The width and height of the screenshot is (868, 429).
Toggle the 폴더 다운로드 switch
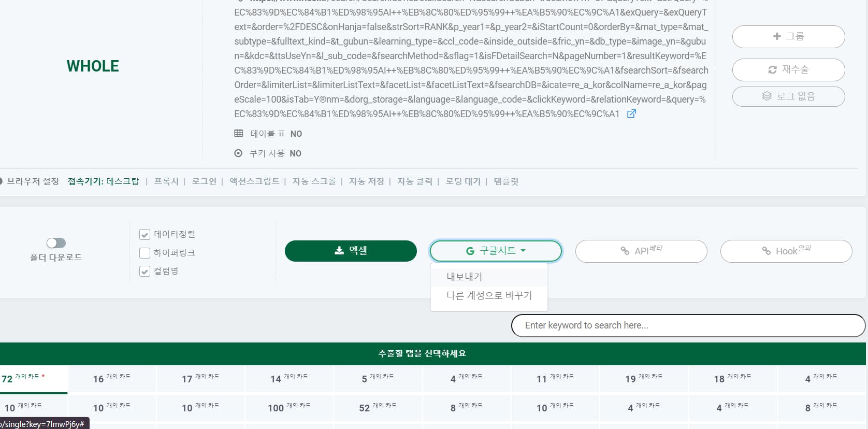(56, 243)
